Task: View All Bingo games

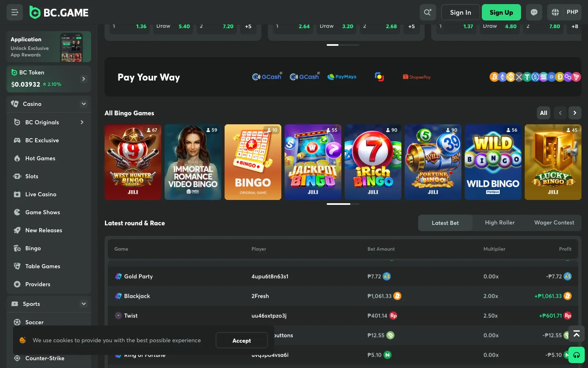Action: pos(543,113)
